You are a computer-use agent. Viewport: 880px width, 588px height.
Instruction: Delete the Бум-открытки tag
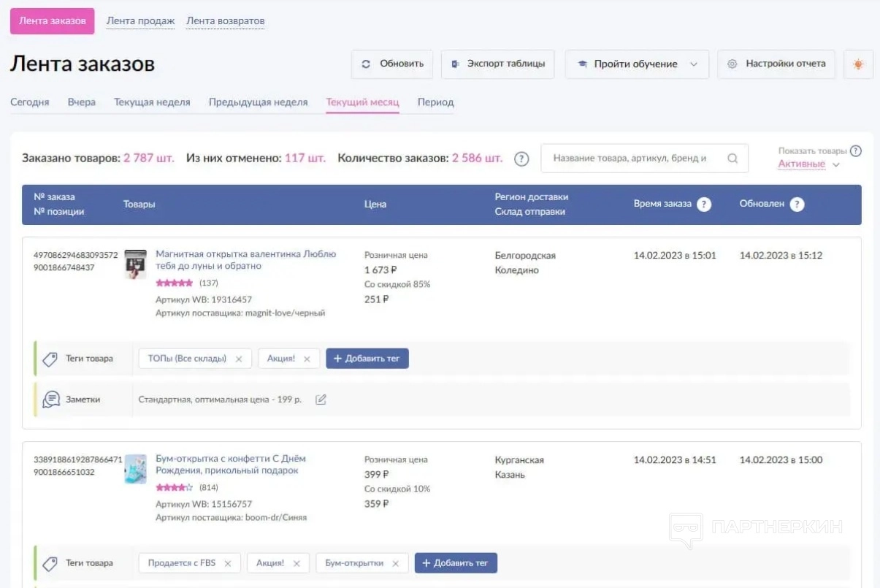coord(396,563)
